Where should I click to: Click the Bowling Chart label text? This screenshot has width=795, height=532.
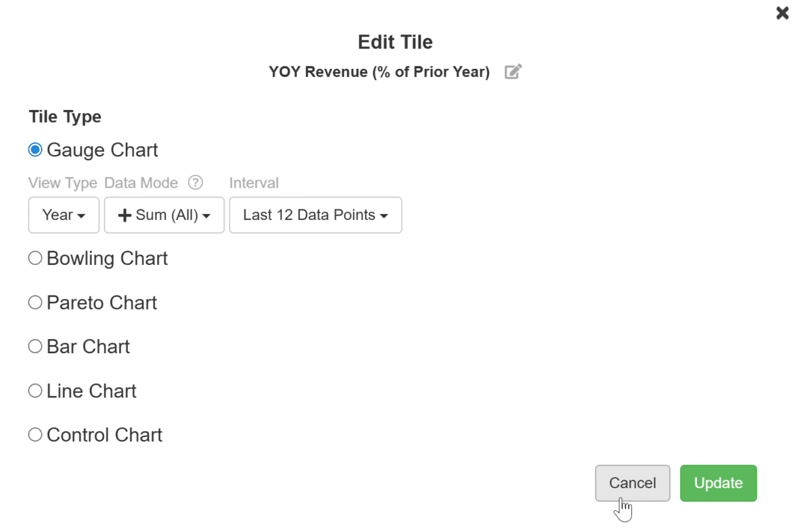click(107, 258)
